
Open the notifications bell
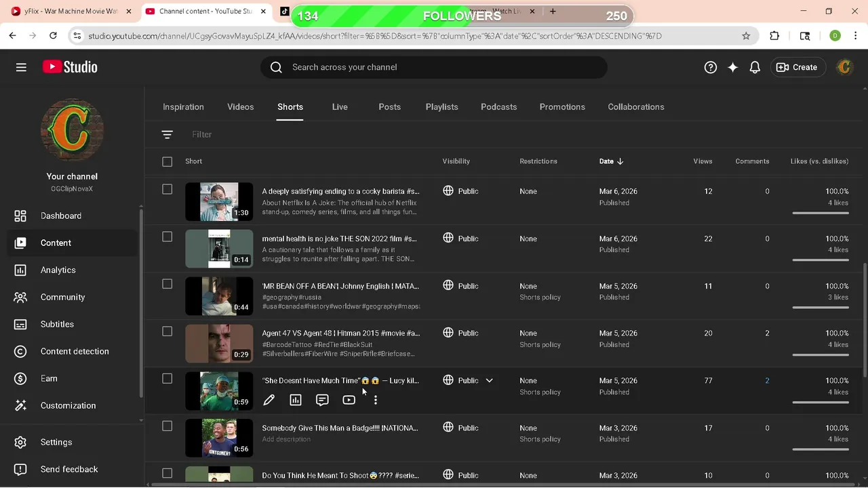[755, 67]
